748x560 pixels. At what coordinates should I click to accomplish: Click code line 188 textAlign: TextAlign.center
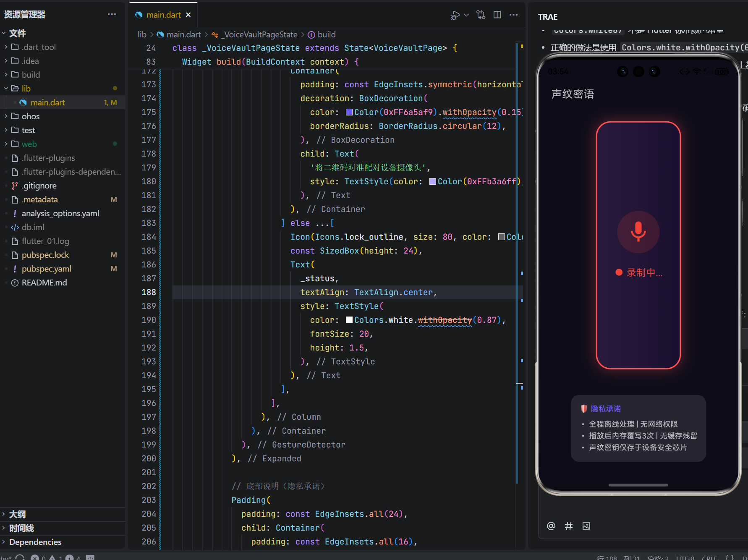(x=369, y=292)
